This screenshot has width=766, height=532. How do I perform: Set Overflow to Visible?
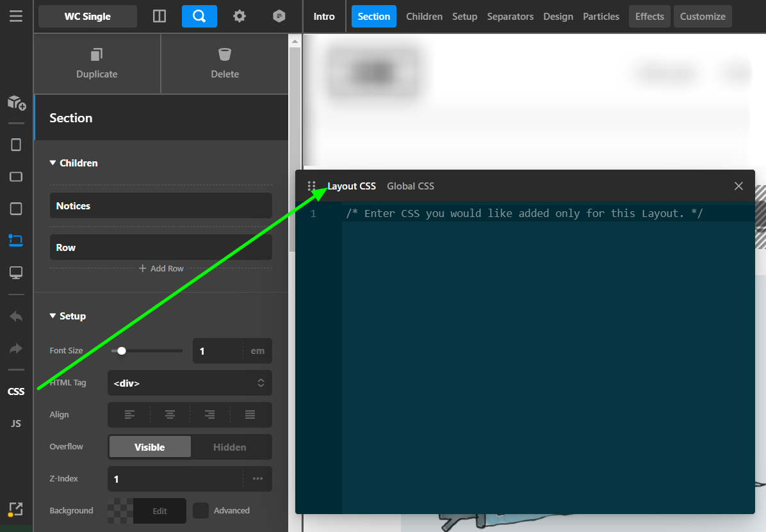[x=150, y=447]
